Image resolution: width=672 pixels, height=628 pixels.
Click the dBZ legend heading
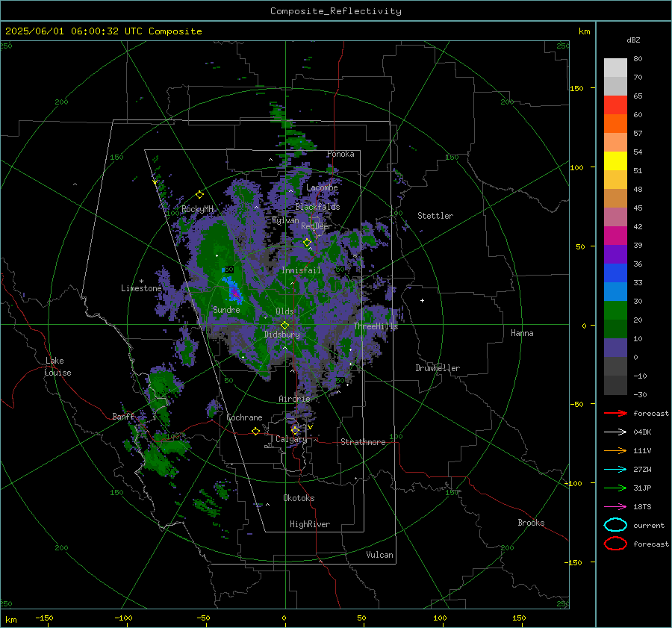633,40
